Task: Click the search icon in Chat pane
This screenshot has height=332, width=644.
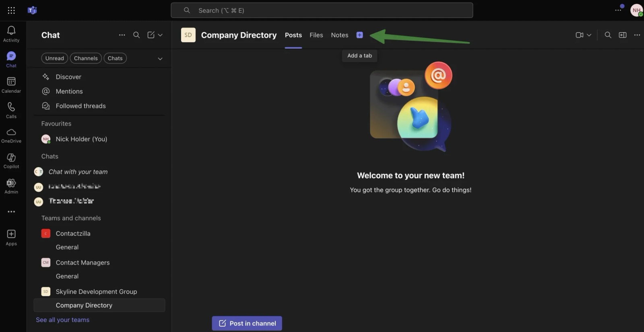Action: (x=136, y=35)
